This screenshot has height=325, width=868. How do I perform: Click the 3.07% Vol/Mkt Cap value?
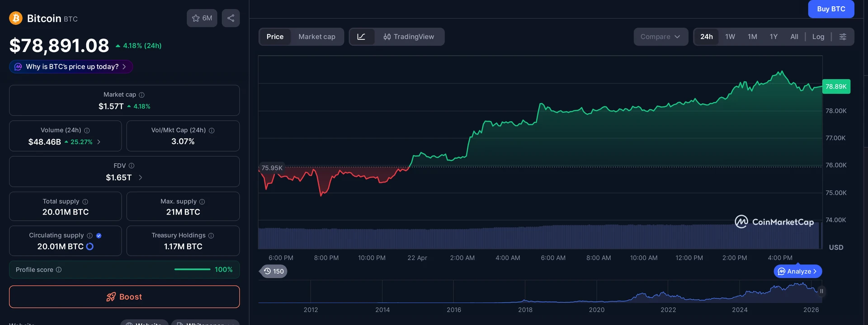pos(183,142)
